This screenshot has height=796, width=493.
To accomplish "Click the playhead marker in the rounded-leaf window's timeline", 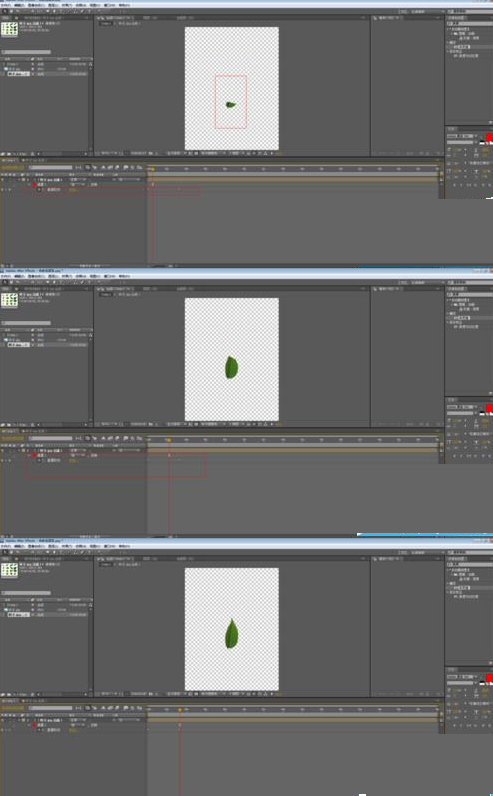I will [169, 440].
